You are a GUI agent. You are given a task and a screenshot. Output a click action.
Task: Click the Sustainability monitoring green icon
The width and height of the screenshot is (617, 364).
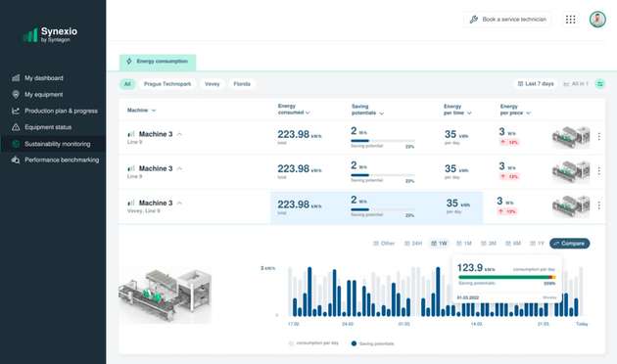16,144
